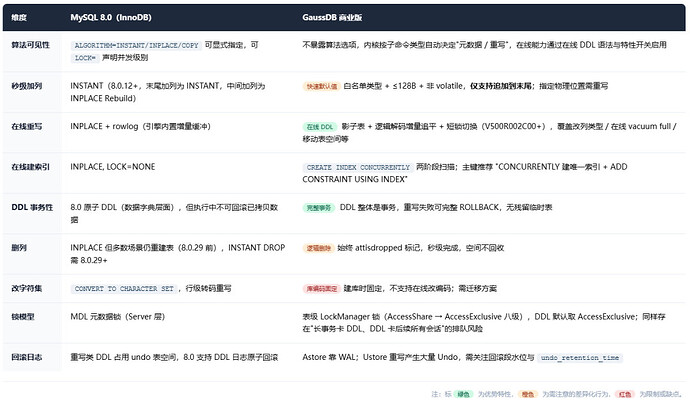Click the '维度' column header
690x402 pixels.
tap(19, 18)
